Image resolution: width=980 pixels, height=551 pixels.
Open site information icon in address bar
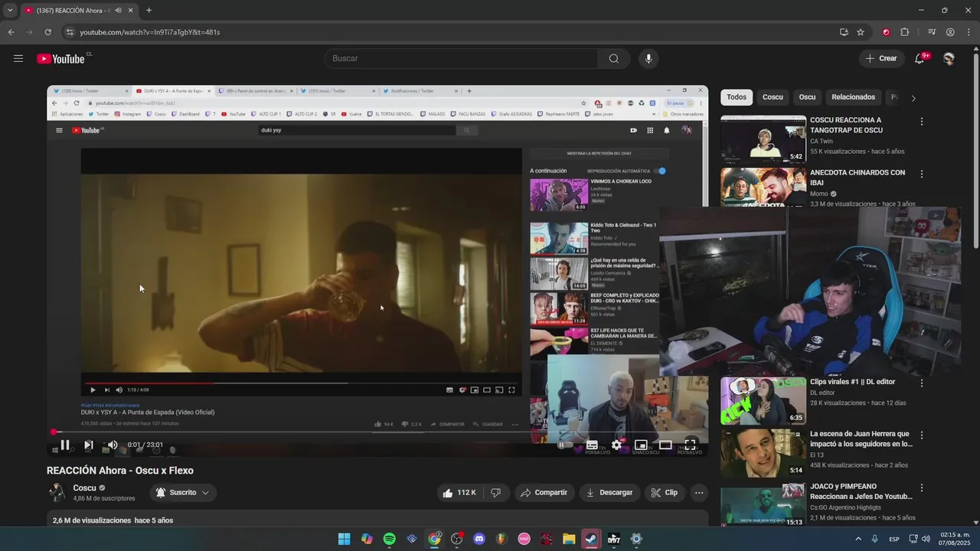click(70, 32)
